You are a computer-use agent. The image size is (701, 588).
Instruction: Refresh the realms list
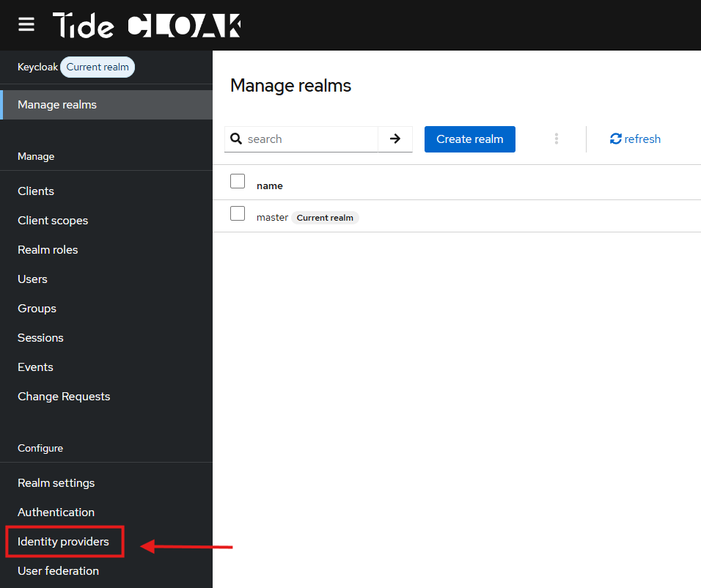coord(635,139)
